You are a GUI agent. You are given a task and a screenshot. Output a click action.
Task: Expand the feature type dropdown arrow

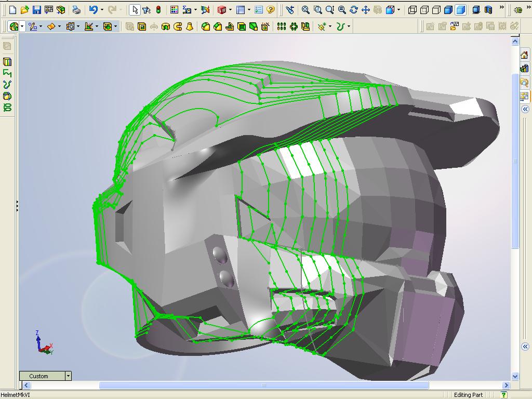(x=22, y=26)
